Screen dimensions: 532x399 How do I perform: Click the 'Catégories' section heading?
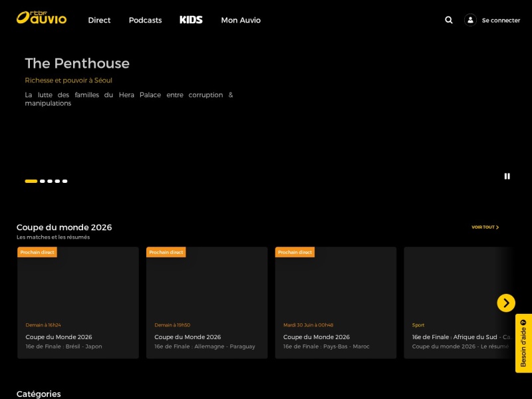[39, 394]
